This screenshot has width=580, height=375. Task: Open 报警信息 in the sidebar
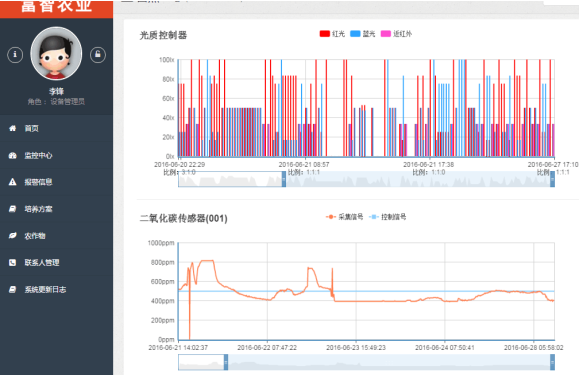[56, 182]
